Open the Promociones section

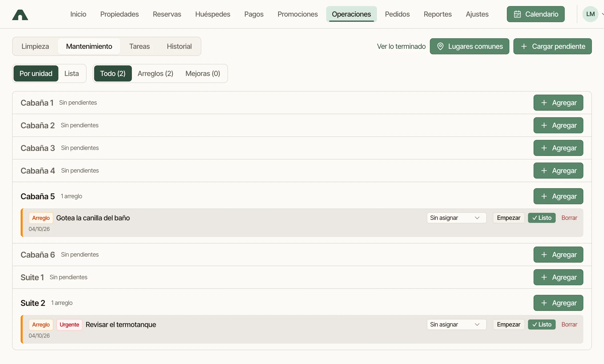click(298, 14)
